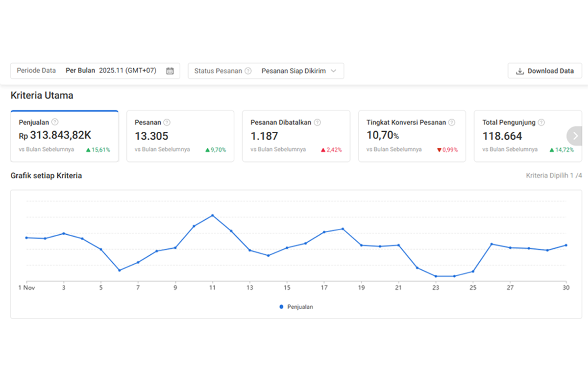
Task: Open the Per Bulan period selector
Action: coord(80,71)
